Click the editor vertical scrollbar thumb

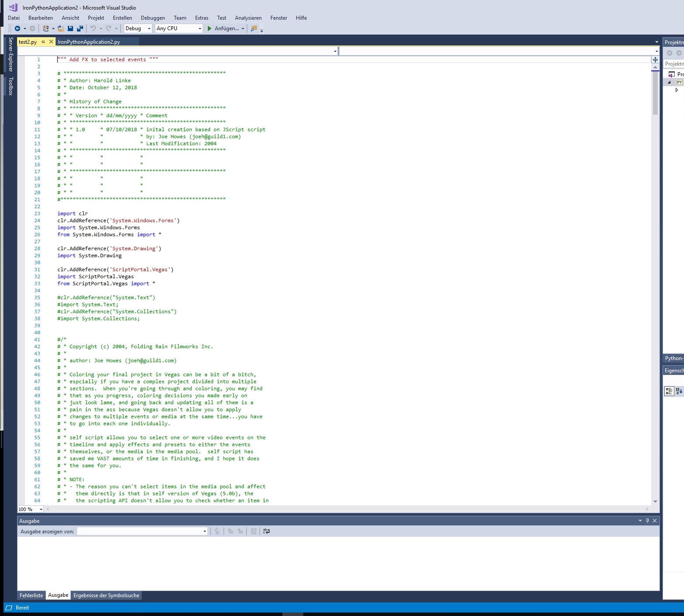pos(655,93)
